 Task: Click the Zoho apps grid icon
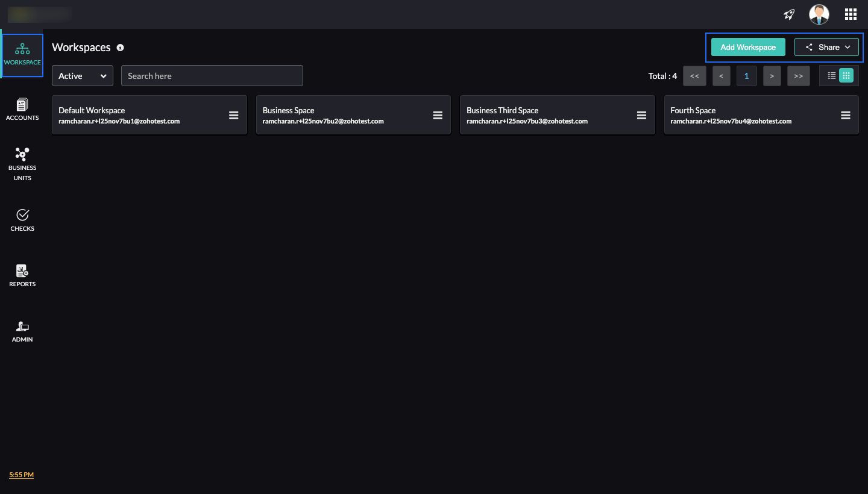(851, 14)
